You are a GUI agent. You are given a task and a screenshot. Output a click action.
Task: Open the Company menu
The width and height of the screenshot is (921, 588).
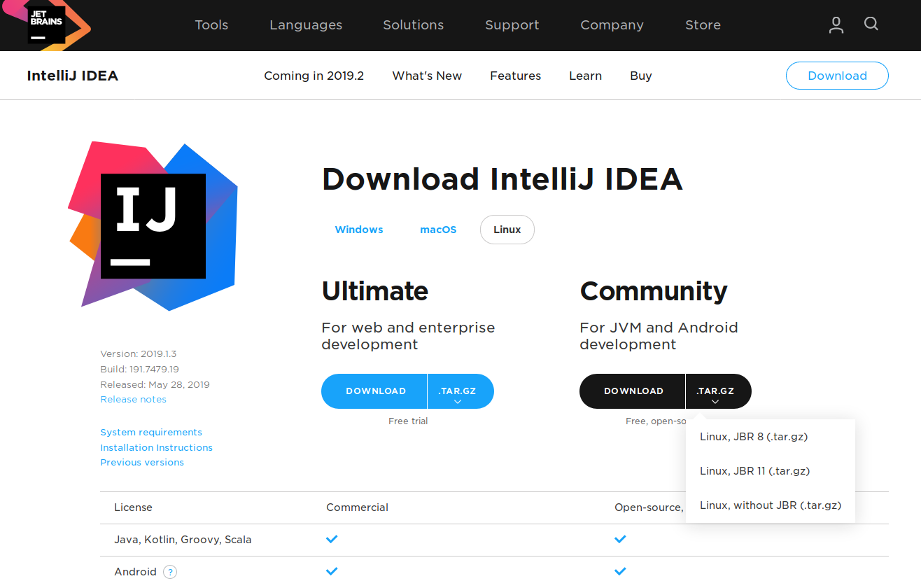click(x=612, y=25)
